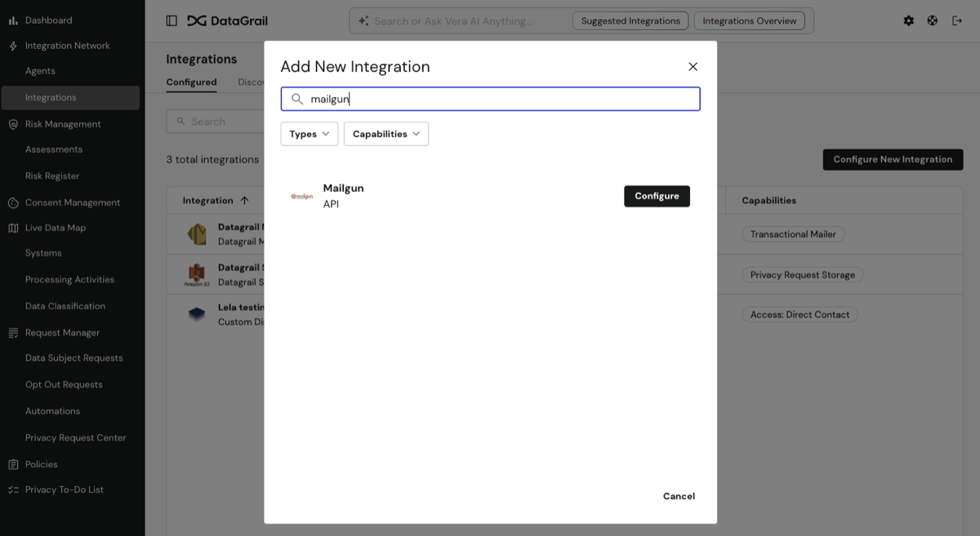Switch to the Configured tab
Viewport: 980px width, 536px height.
191,83
